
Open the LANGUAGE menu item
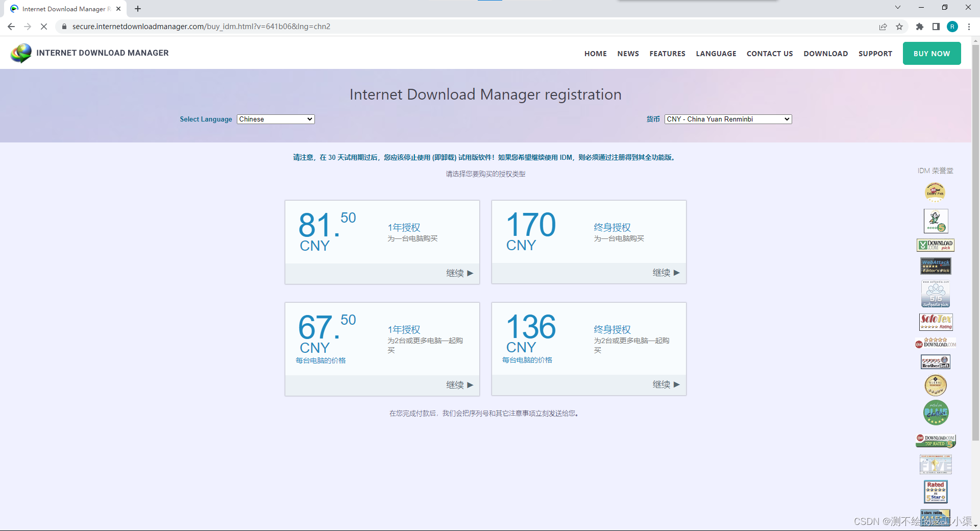tap(716, 54)
